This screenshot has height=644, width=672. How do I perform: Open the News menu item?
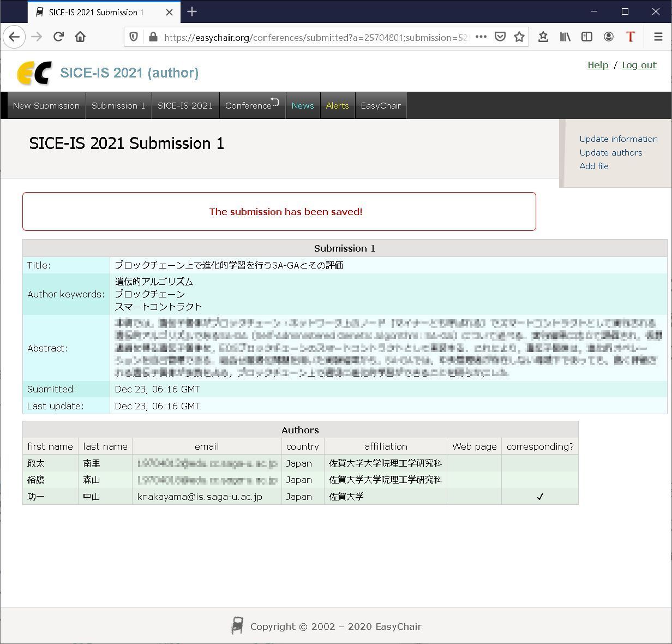click(x=302, y=106)
